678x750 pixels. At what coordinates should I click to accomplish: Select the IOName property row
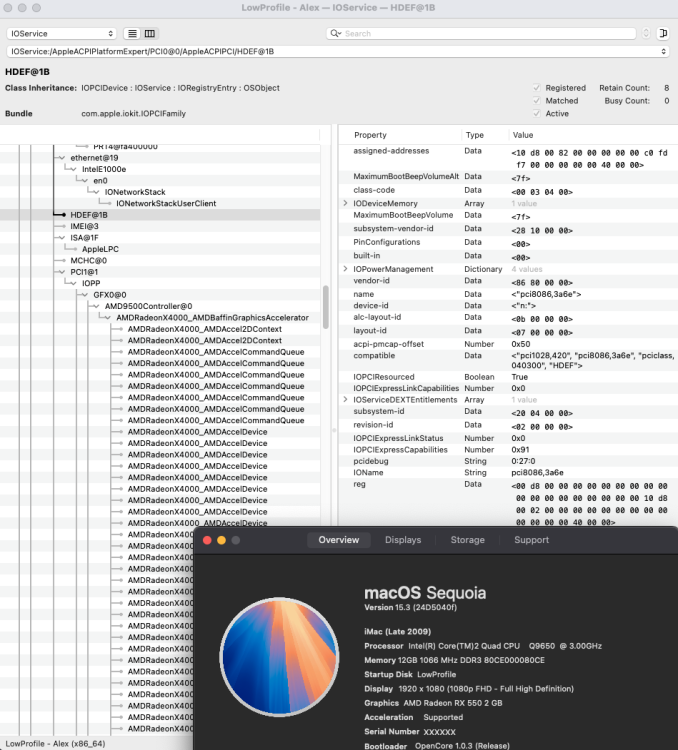(x=508, y=473)
